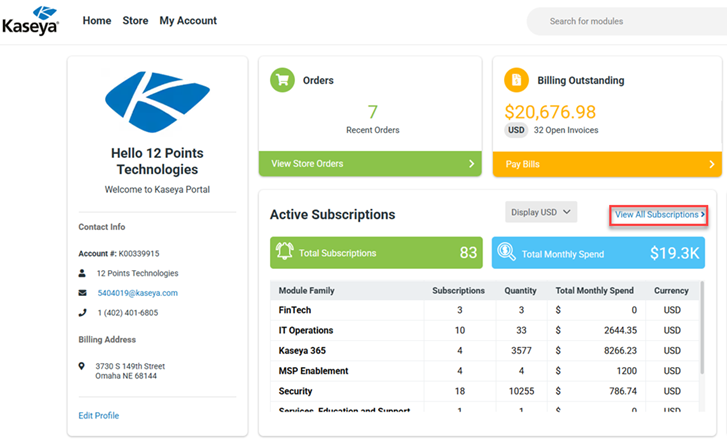Screen dimensions: 727x440
Task: Click the green shopping cart Orders icon
Action: 282,80
